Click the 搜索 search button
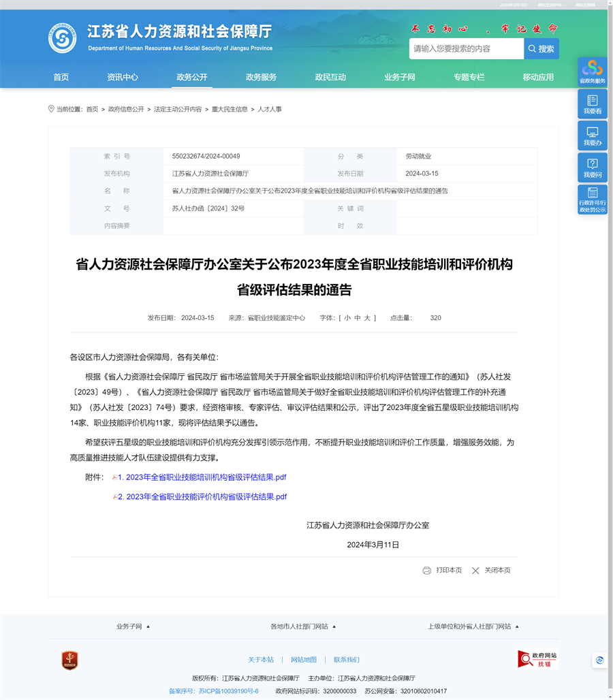Image resolution: width=613 pixels, height=700 pixels. 541,49
